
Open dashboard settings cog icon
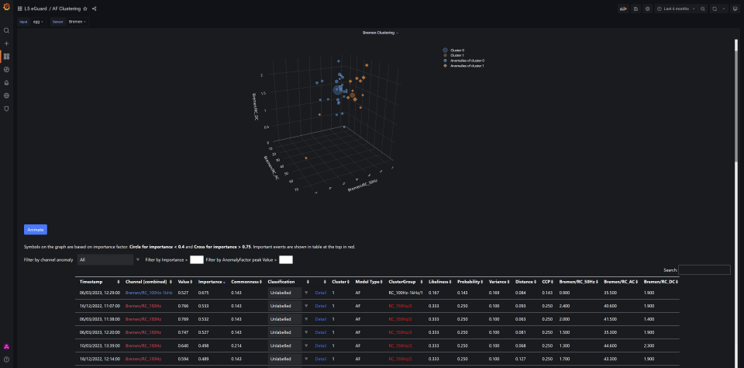click(x=647, y=9)
